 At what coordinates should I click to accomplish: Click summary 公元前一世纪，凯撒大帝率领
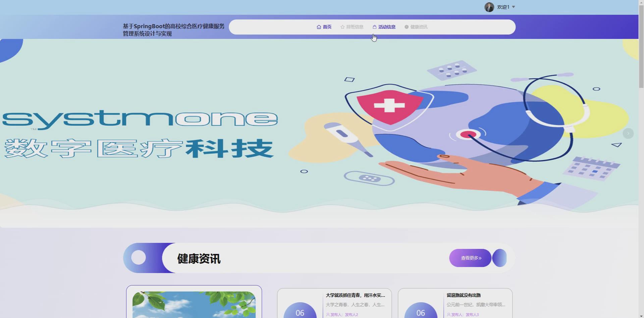coord(476,305)
